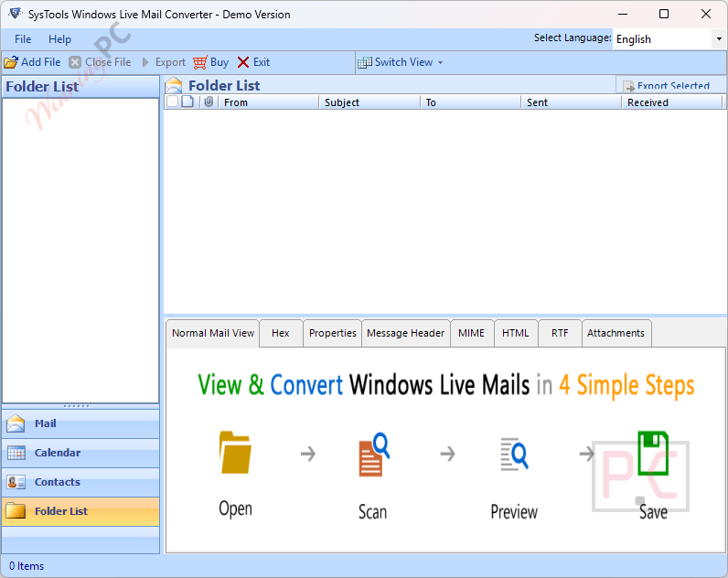The width and height of the screenshot is (728, 578).
Task: Open the Properties tab
Action: coord(332,333)
